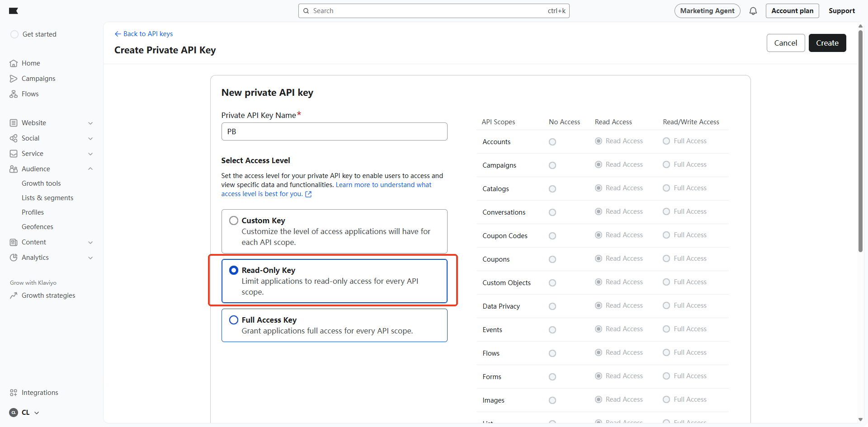Select the Full Access Key radio option
The width and height of the screenshot is (868, 427).
point(234,320)
